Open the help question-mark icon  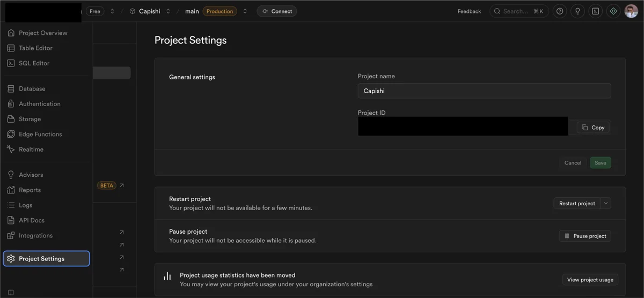560,11
